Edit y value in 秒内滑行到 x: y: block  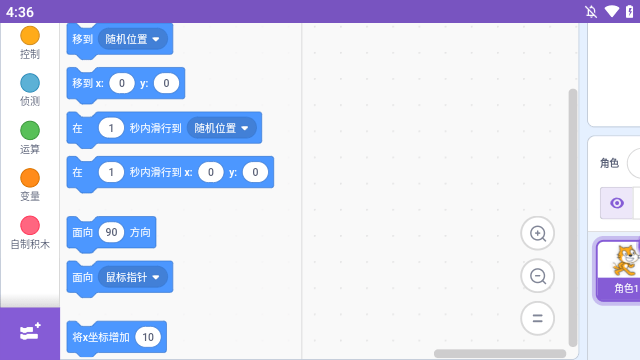255,172
